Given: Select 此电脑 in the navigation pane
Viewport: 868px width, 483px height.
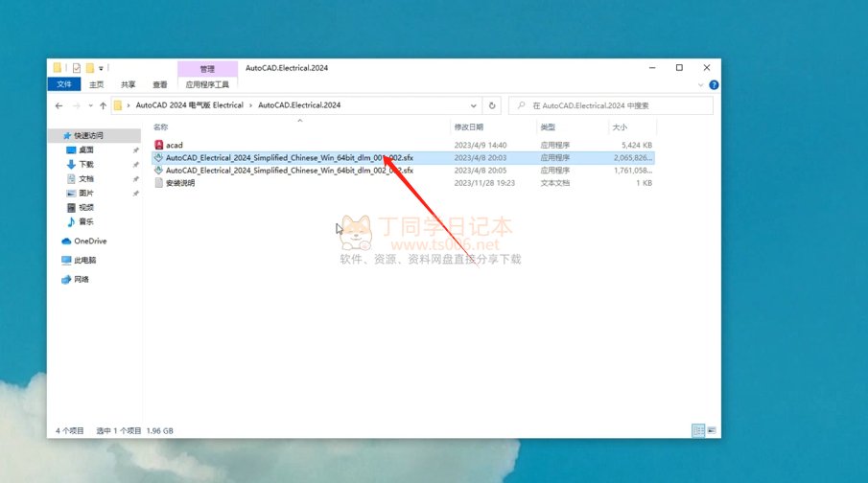Looking at the screenshot, I should [x=84, y=260].
